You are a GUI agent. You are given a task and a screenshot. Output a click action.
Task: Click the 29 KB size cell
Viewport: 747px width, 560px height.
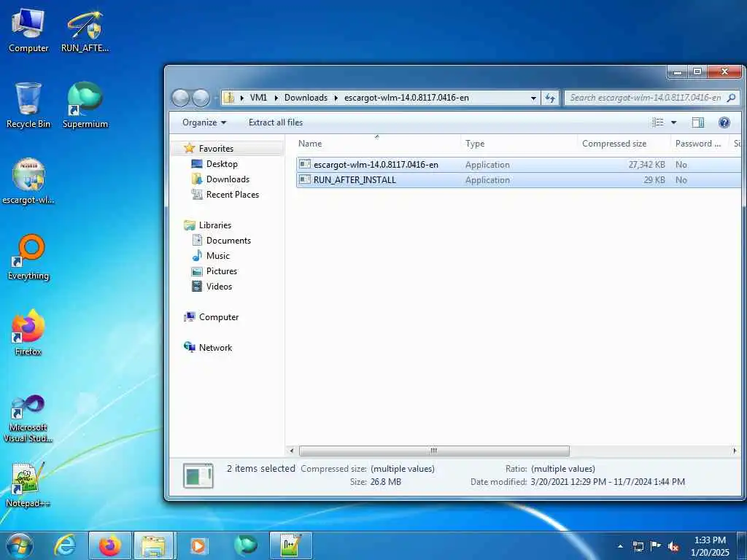coord(654,180)
